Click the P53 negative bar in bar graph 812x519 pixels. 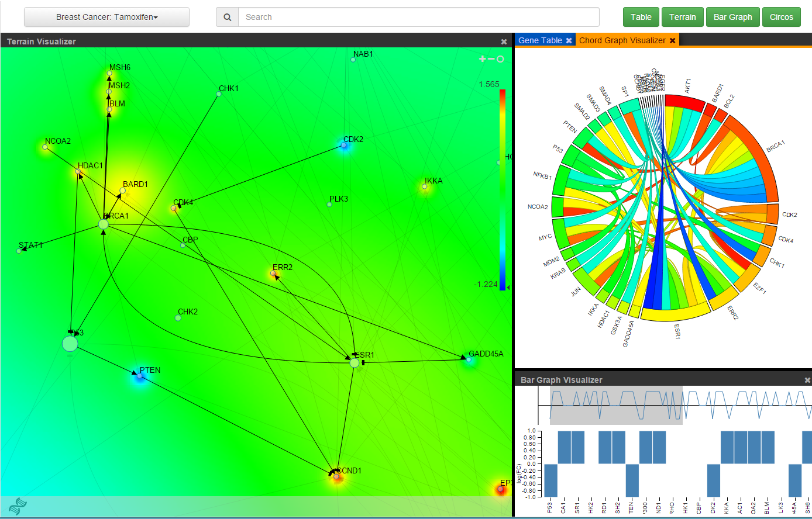tap(550, 480)
